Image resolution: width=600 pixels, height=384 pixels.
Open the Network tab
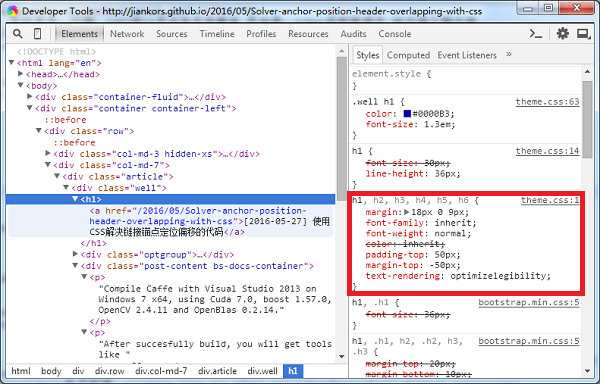[127, 34]
